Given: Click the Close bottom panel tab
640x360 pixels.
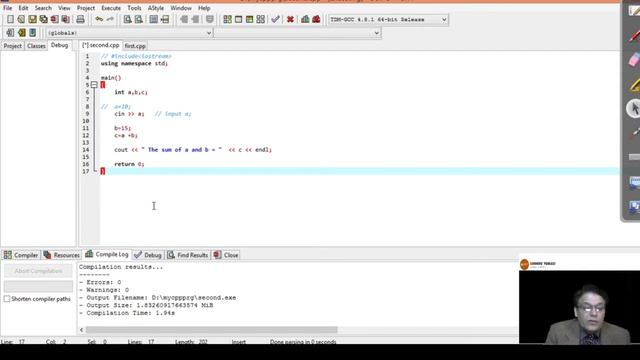Looking at the screenshot, I should (226, 255).
